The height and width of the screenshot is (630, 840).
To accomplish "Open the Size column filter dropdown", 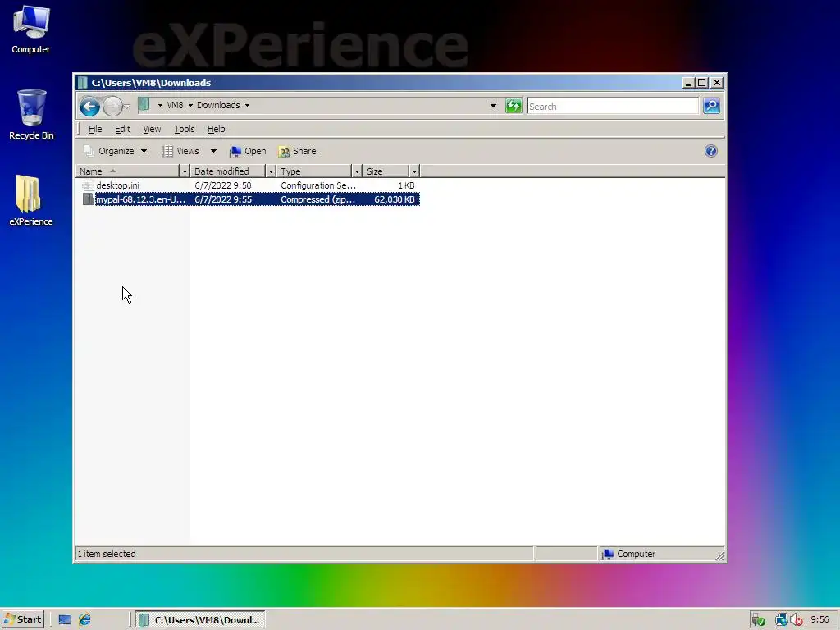I will (x=414, y=171).
